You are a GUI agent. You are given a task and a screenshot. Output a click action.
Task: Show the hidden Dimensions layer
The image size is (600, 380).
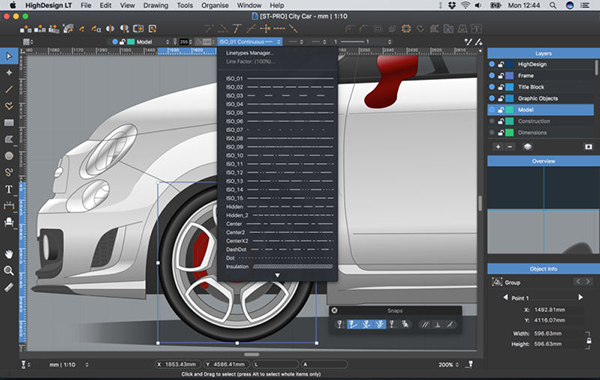tap(492, 133)
